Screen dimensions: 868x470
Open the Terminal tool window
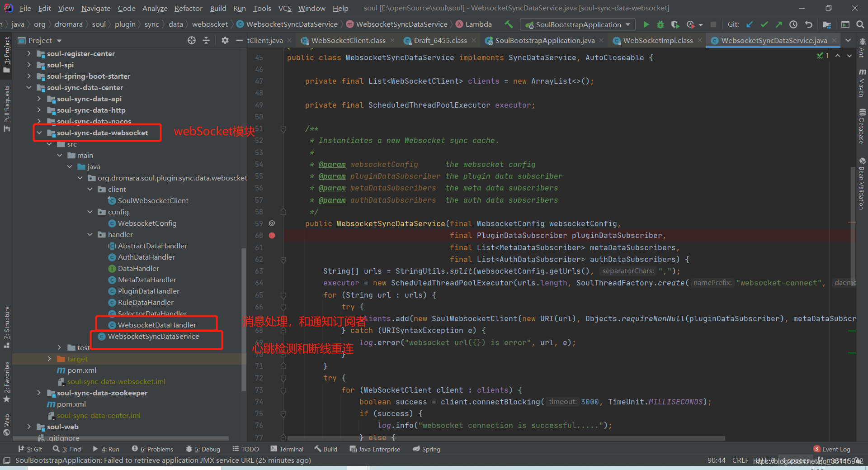[287, 449]
